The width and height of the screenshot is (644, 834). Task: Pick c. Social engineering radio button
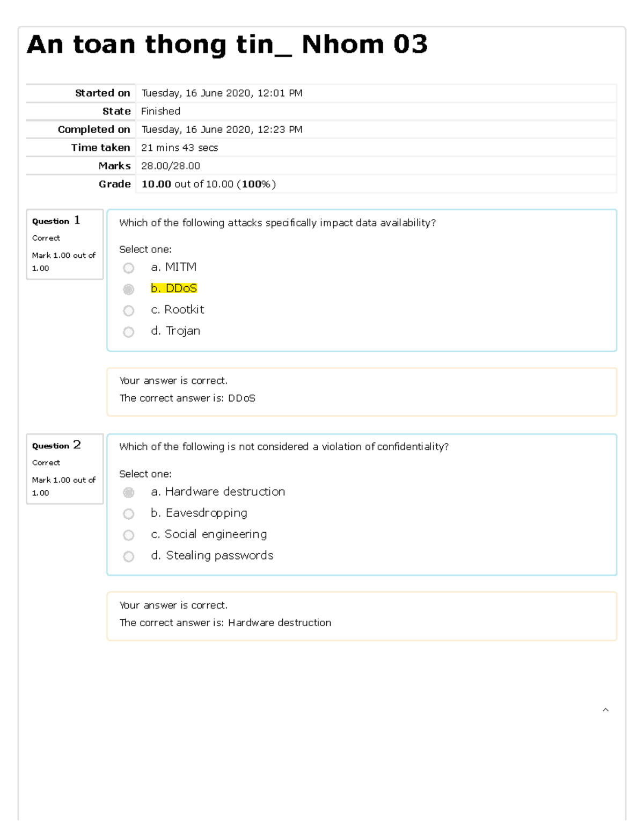(128, 535)
